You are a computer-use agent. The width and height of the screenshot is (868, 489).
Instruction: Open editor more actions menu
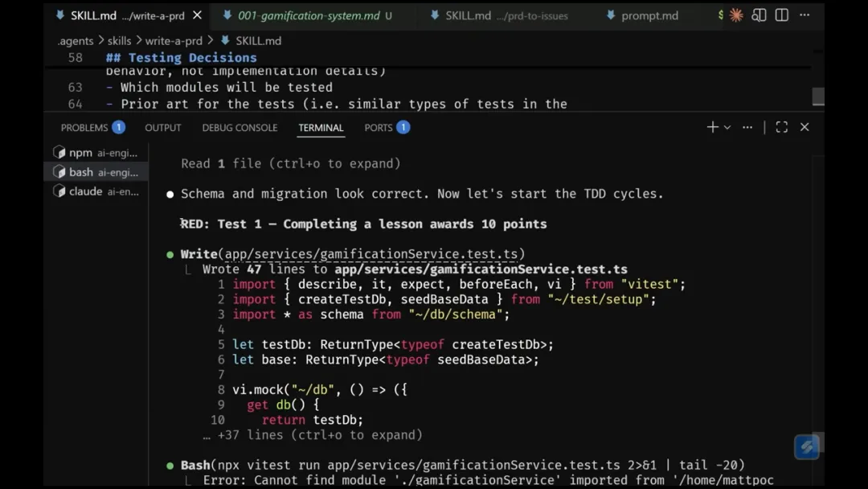point(805,15)
